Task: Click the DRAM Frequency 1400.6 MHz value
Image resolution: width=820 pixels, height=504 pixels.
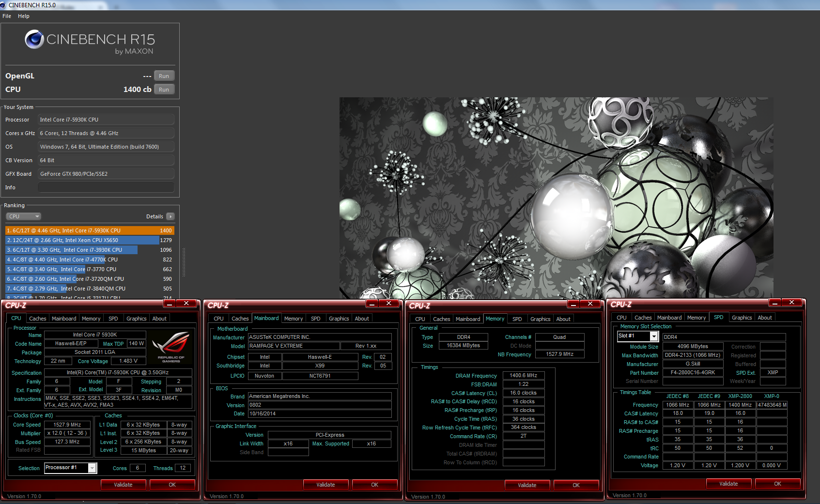Action: click(x=524, y=376)
